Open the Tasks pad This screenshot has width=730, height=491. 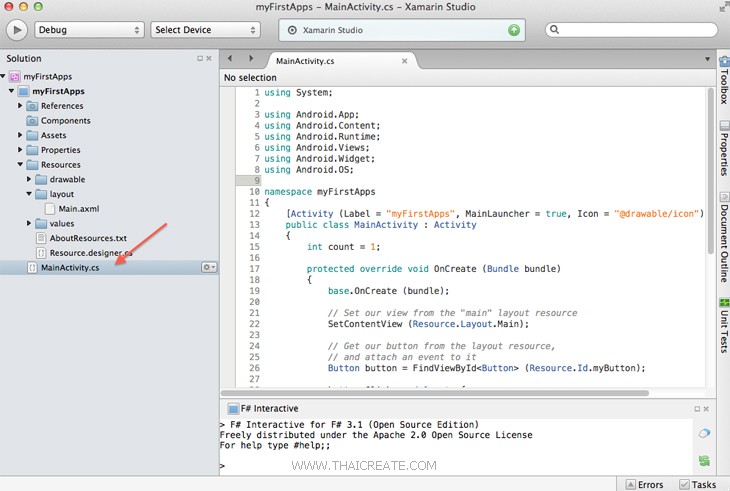click(x=697, y=484)
